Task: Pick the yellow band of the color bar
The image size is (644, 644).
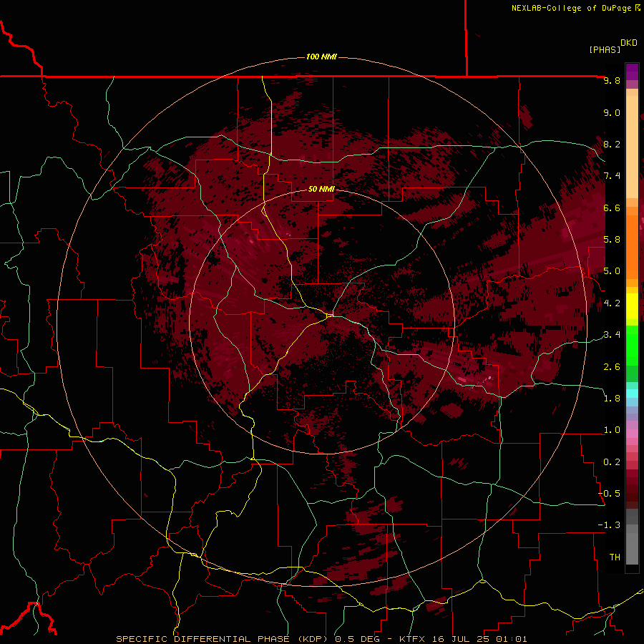Action: point(632,306)
